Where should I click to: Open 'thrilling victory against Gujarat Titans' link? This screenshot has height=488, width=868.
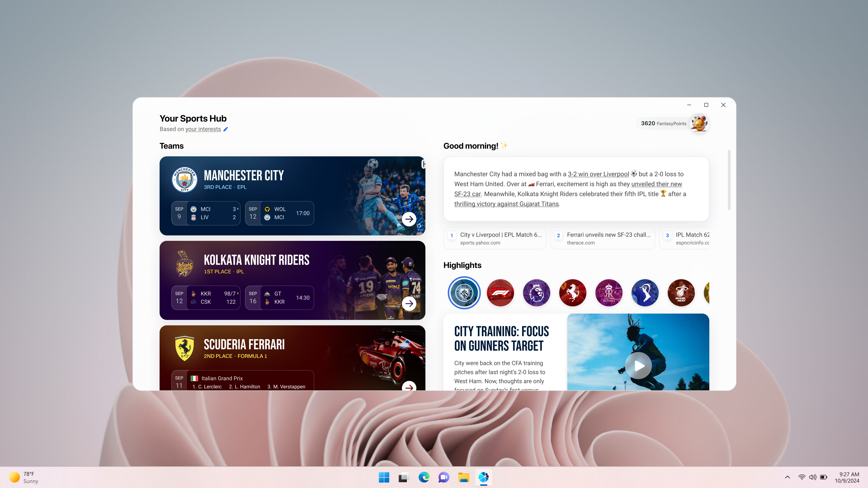click(x=506, y=204)
